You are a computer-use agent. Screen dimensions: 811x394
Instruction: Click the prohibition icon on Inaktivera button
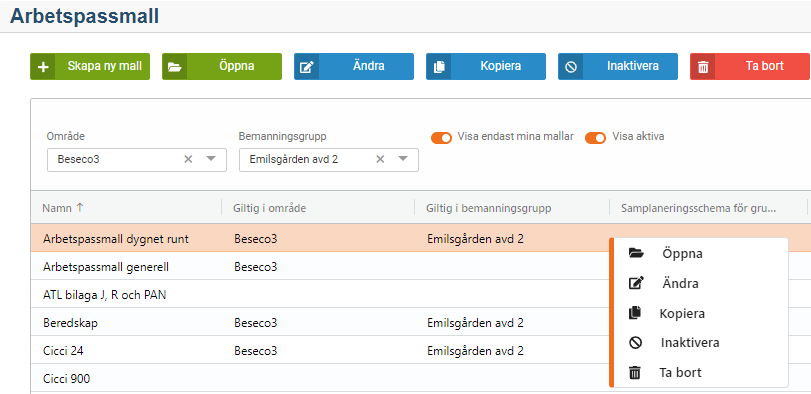click(570, 67)
